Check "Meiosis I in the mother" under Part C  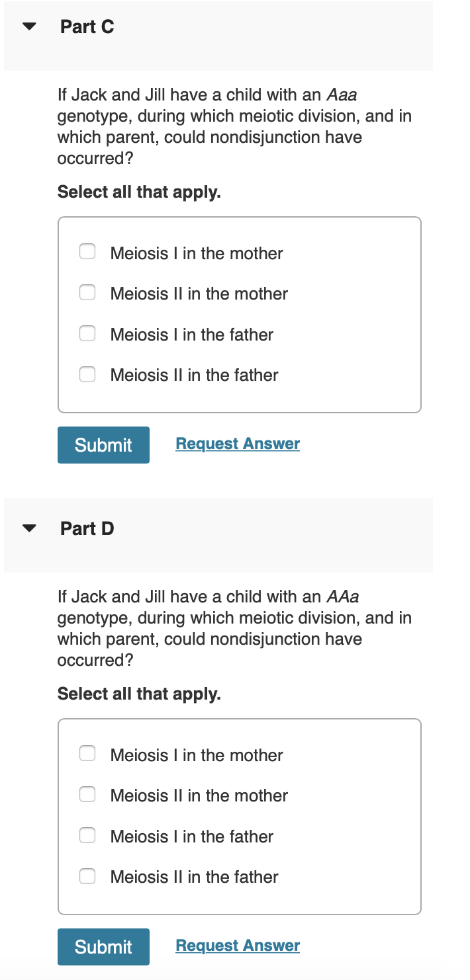tap(87, 252)
